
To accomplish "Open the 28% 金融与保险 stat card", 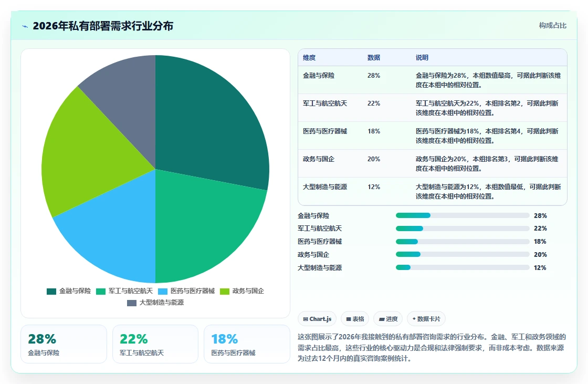I will (x=64, y=344).
